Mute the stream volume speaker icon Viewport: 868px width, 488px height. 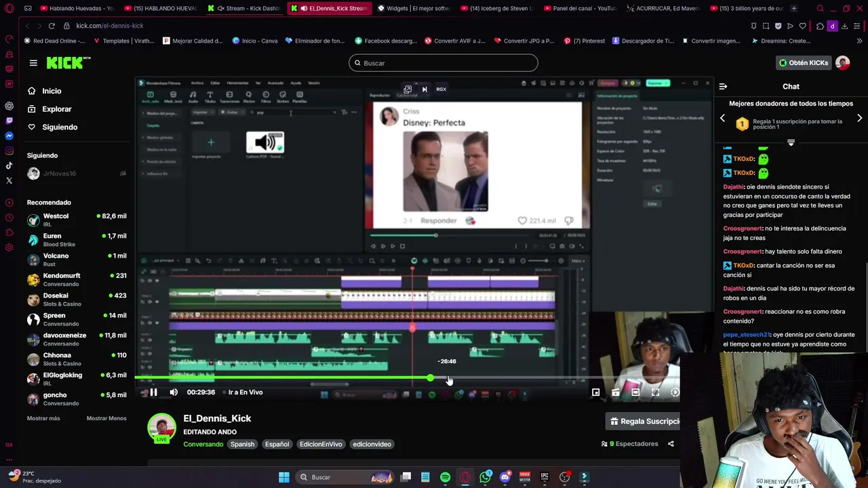pos(174,392)
